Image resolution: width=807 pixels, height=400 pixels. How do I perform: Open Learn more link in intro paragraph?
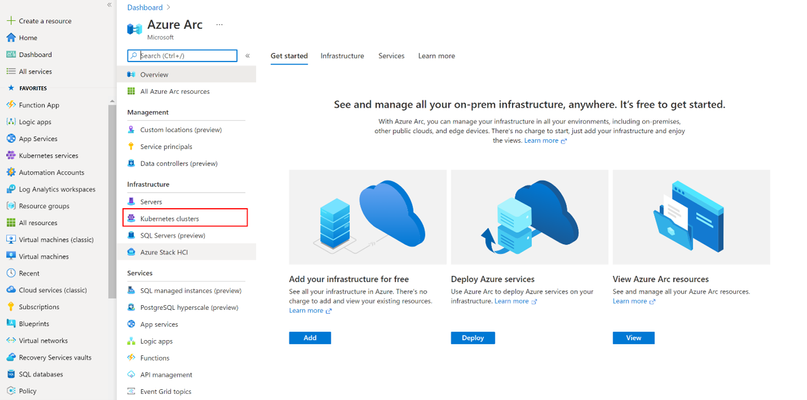[545, 141]
